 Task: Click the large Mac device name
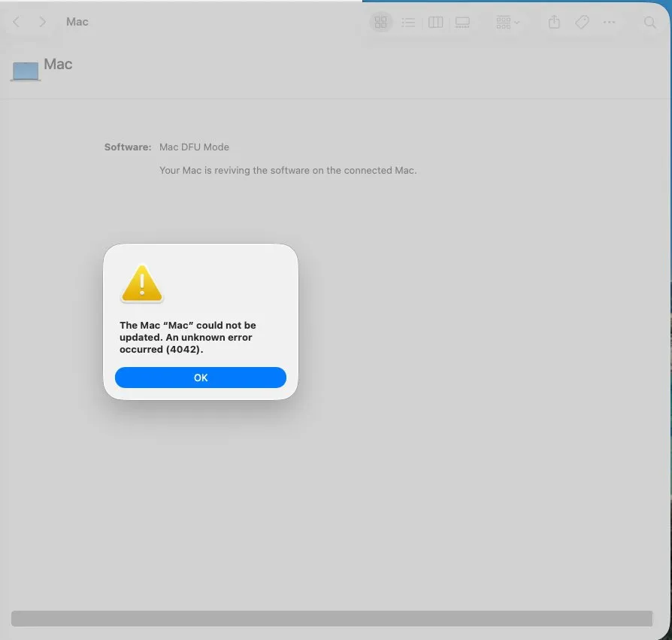click(x=58, y=64)
